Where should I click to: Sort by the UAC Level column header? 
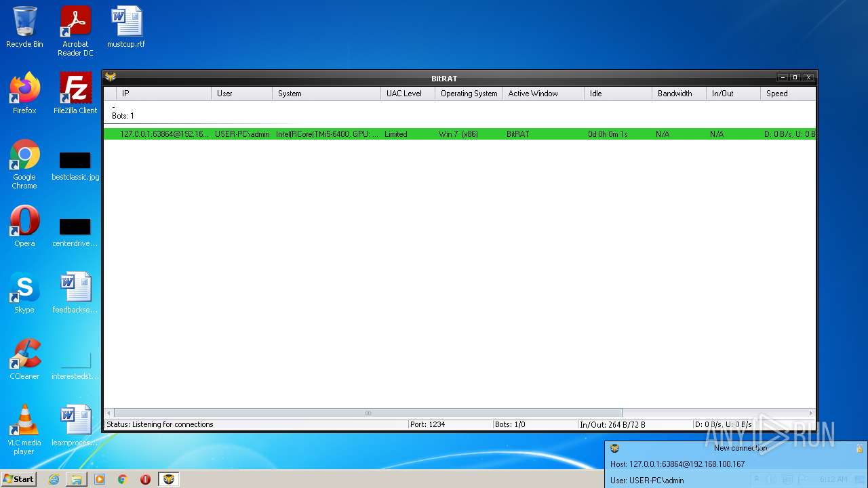click(408, 94)
